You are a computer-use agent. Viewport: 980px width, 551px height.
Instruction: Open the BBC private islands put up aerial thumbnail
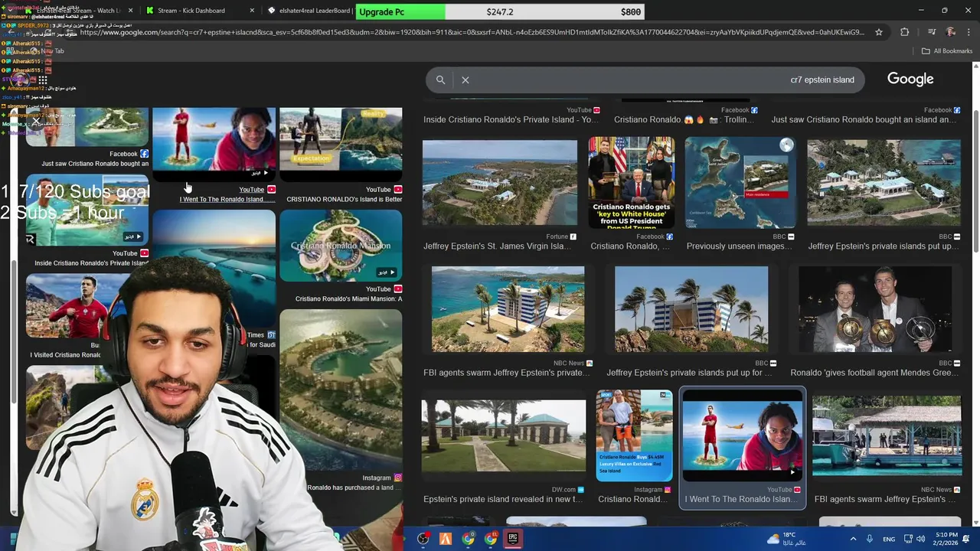coord(884,183)
